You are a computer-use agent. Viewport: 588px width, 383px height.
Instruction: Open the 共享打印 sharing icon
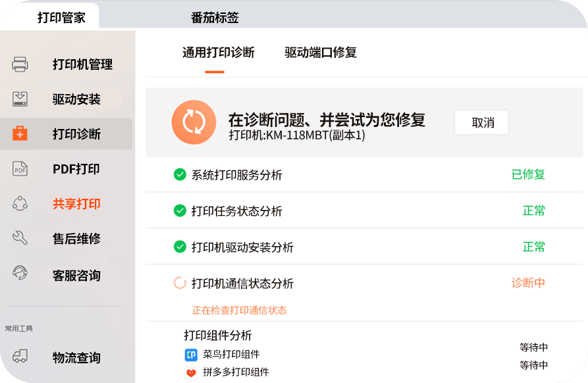pos(20,204)
